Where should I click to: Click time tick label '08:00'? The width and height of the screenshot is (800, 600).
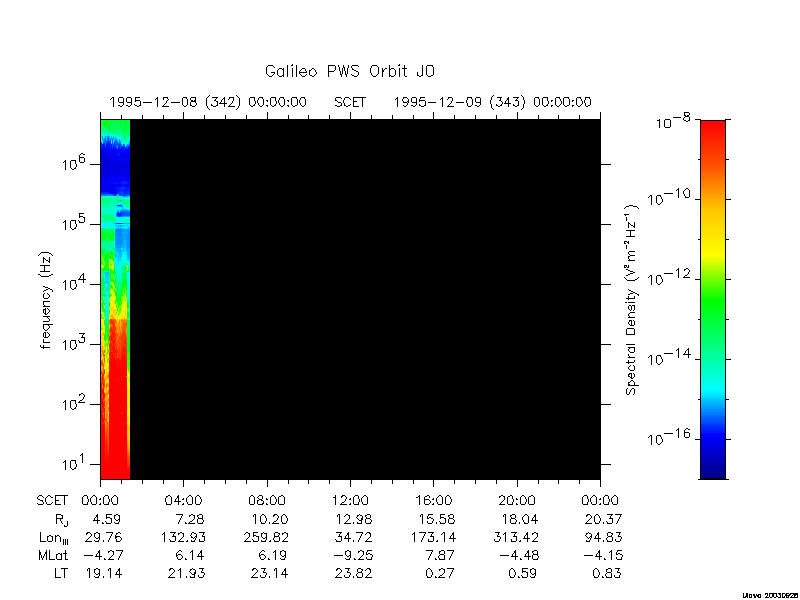click(x=267, y=501)
